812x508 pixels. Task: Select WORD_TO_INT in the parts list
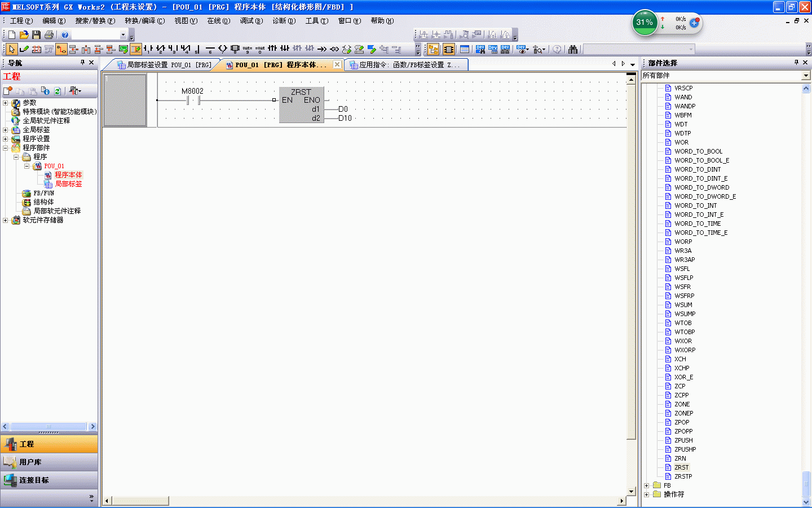(x=695, y=205)
